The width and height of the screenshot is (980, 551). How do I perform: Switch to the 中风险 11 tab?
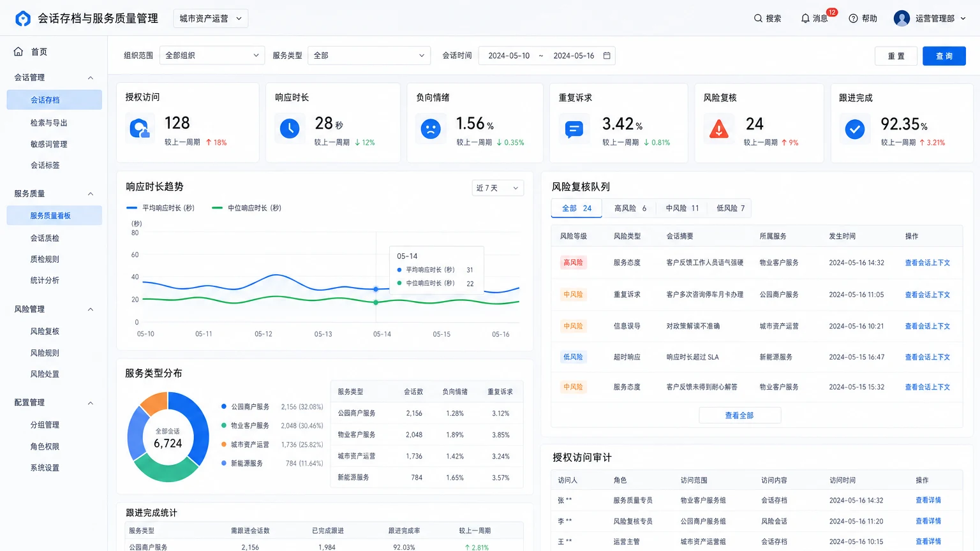coord(682,209)
